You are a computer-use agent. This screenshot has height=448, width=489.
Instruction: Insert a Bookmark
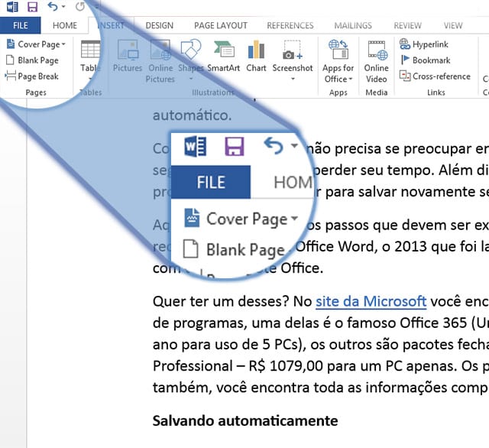tap(425, 60)
